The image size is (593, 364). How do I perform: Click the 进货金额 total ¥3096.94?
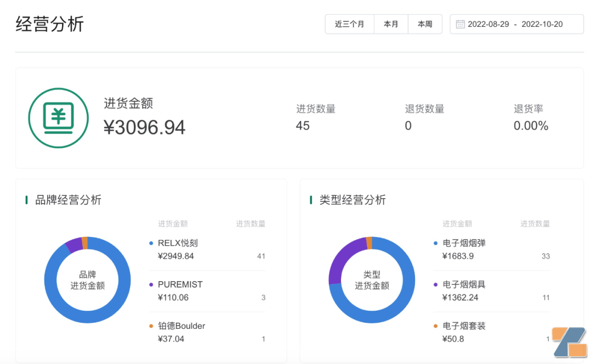click(145, 127)
